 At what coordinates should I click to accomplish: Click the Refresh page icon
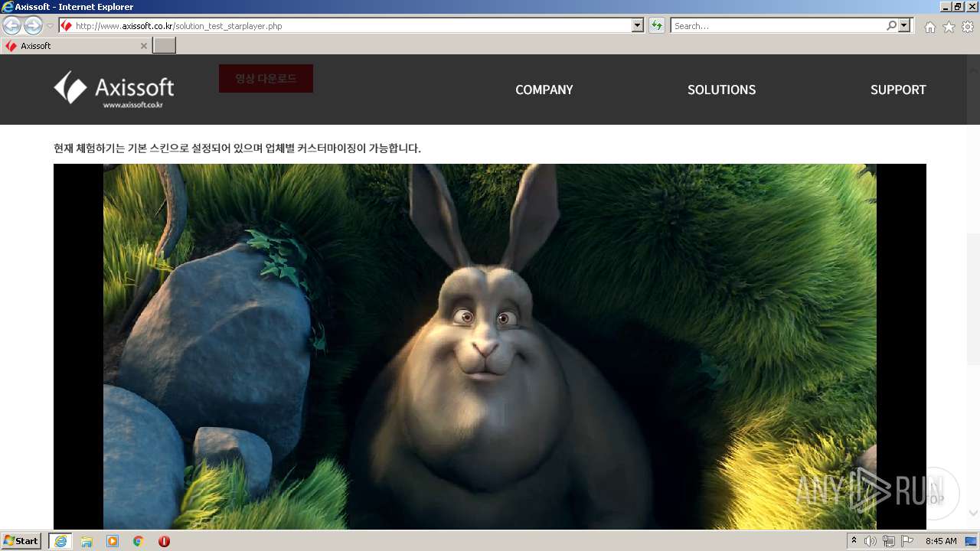click(x=656, y=26)
